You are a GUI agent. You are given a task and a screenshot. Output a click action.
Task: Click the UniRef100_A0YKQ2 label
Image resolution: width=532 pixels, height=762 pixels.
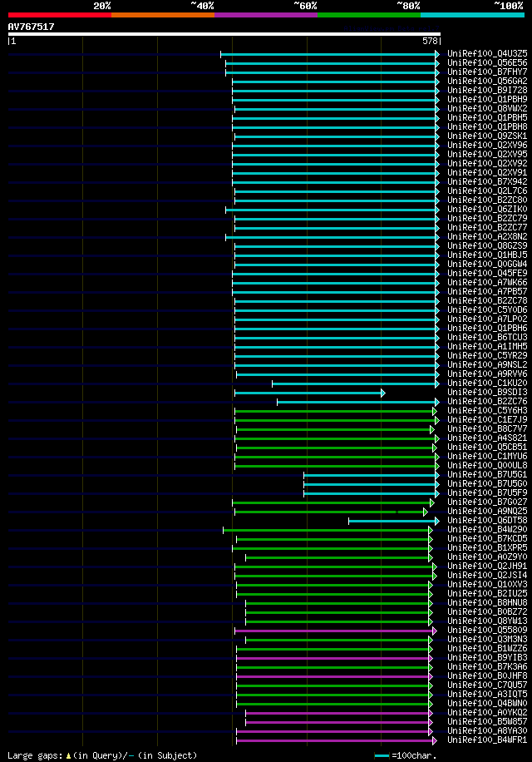487,713
